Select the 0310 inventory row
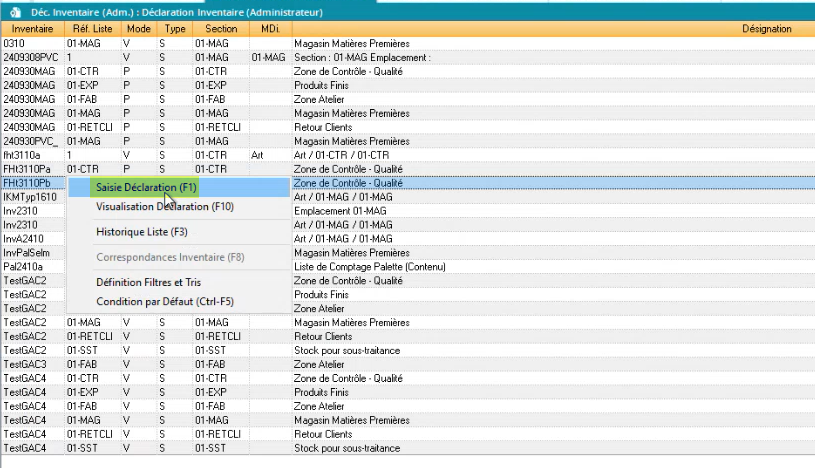This screenshot has height=468, width=815. pos(30,44)
